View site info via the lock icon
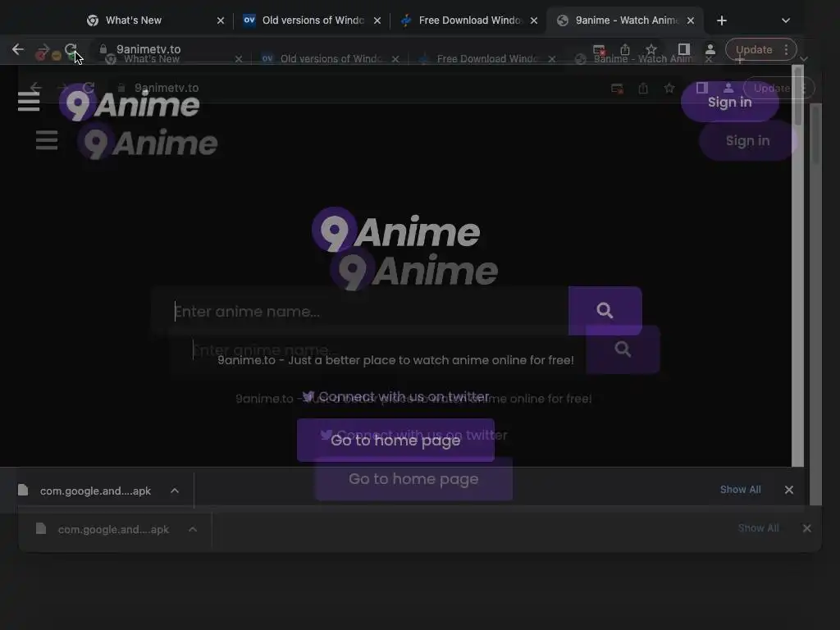The height and width of the screenshot is (630, 840). click(103, 49)
